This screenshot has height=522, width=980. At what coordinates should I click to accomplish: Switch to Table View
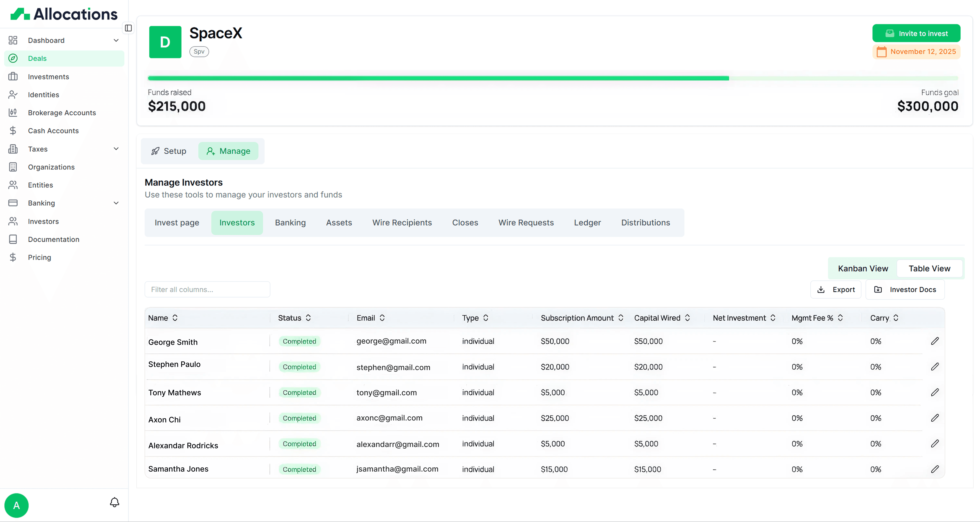929,268
